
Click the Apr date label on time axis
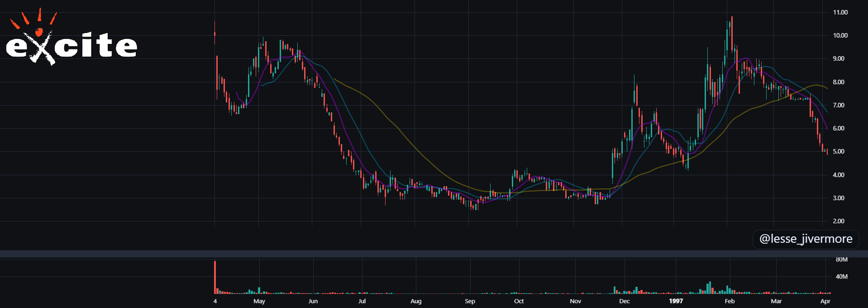point(825,301)
